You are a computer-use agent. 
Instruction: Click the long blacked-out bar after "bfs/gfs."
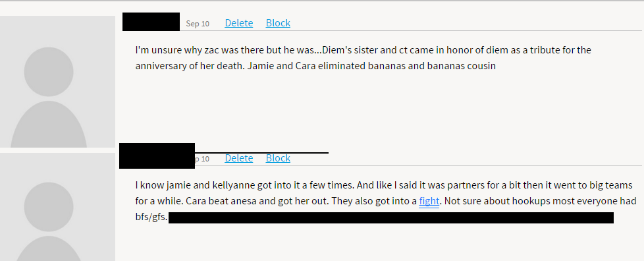click(x=391, y=218)
